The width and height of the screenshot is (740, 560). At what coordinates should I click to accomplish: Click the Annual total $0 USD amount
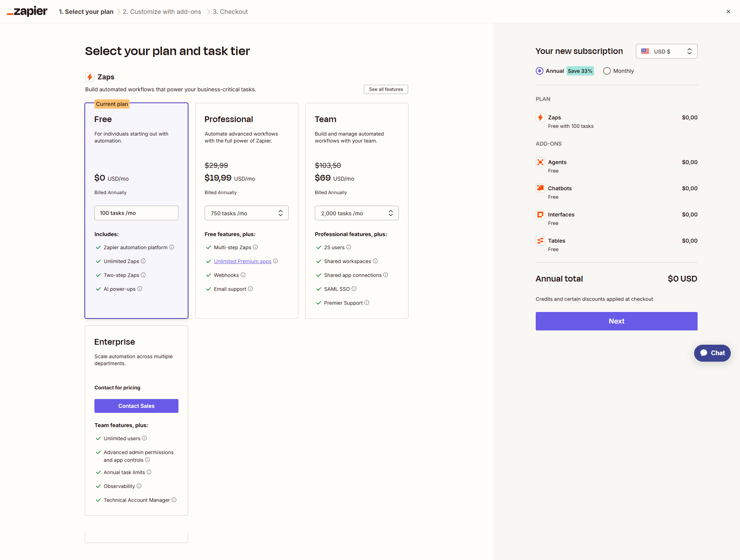point(682,279)
